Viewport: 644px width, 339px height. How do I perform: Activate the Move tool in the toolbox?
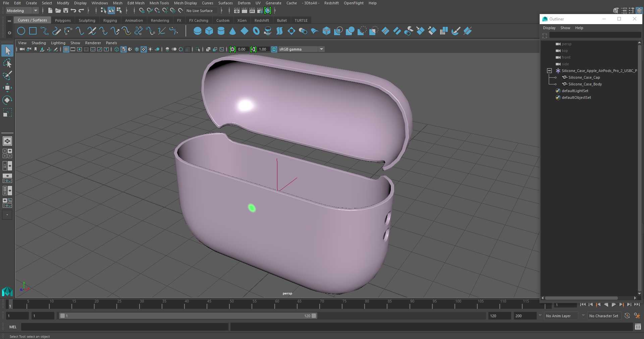7,88
